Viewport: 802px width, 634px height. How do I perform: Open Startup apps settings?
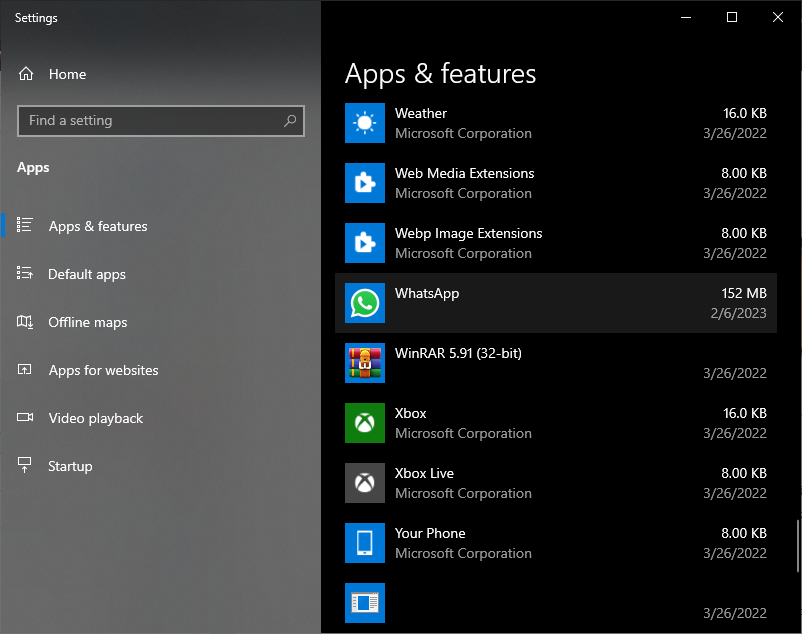70,466
